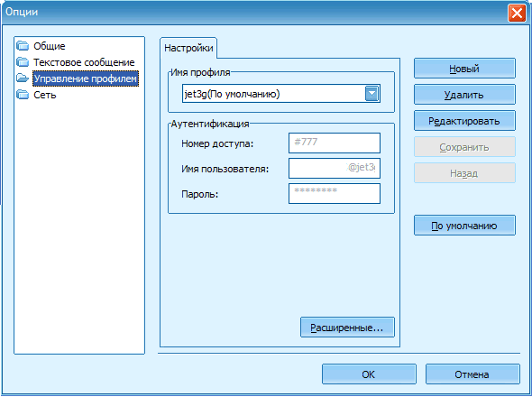
Task: Click the Удалить button
Action: coord(464,95)
